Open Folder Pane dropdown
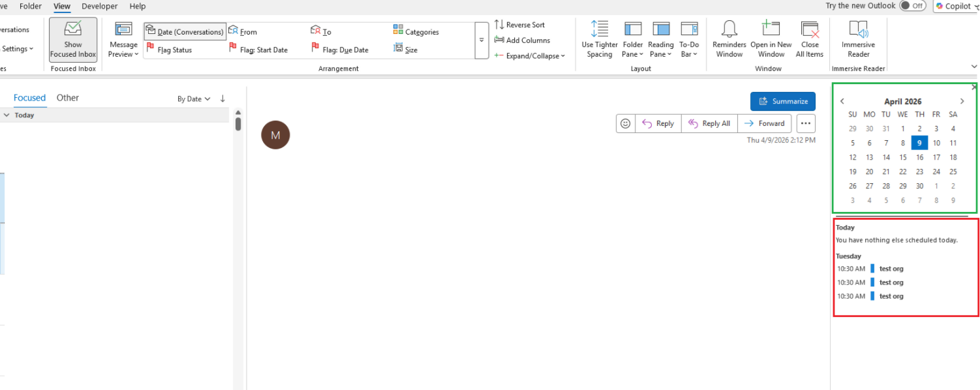The height and width of the screenshot is (390, 980). click(633, 40)
